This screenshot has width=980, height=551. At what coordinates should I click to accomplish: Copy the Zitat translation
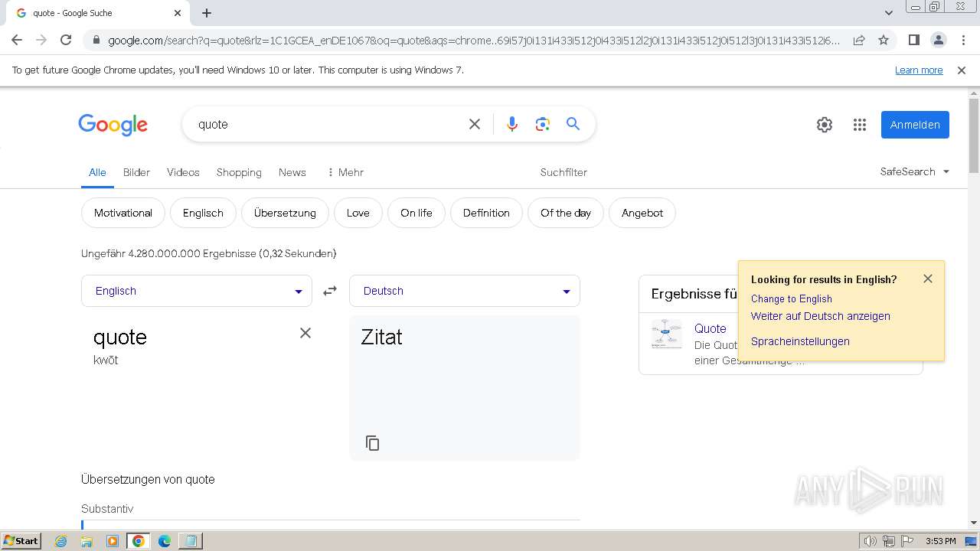point(373,443)
